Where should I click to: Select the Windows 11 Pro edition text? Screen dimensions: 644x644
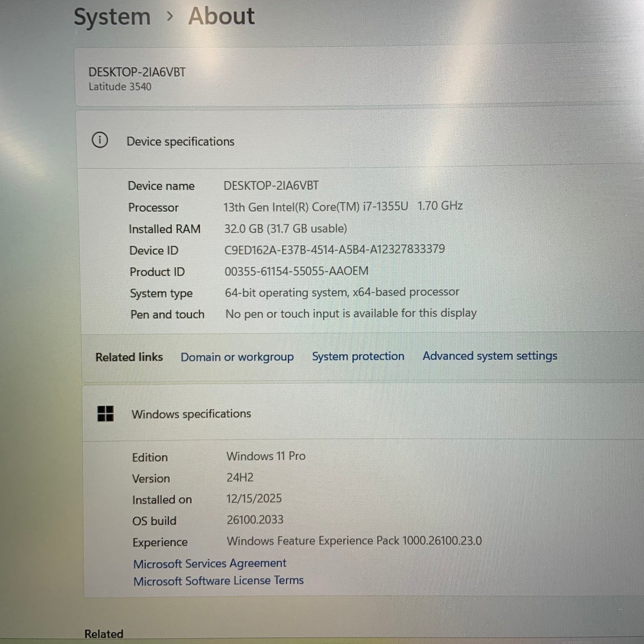pos(266,456)
